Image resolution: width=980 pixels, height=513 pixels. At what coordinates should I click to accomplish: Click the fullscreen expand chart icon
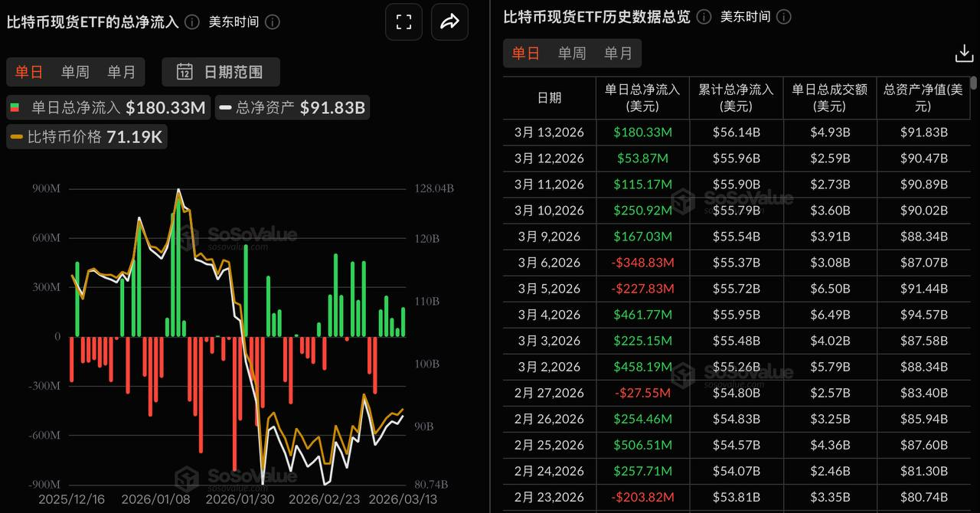click(403, 22)
